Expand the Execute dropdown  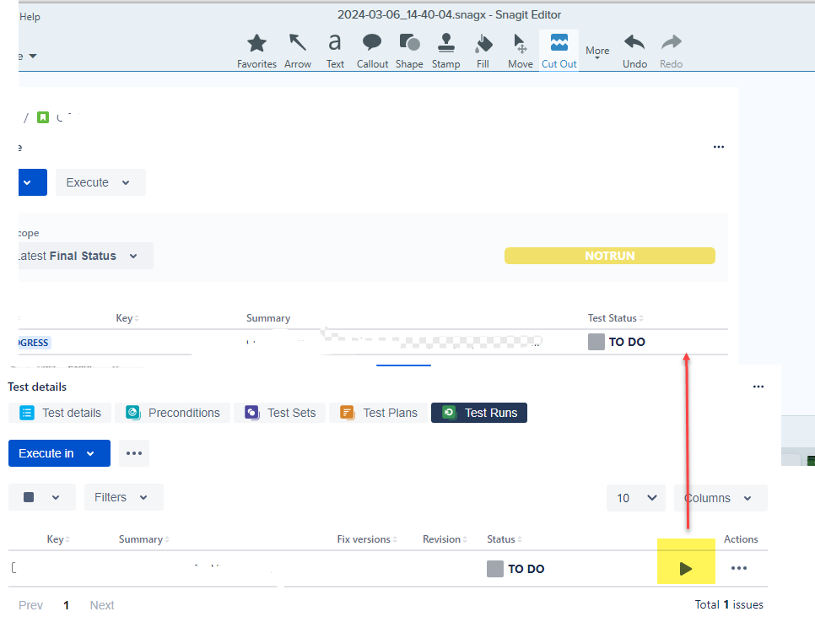pyautogui.click(x=100, y=182)
